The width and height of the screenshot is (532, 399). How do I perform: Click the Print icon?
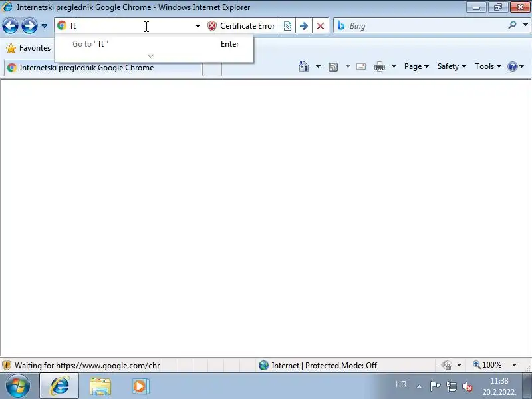tap(379, 66)
